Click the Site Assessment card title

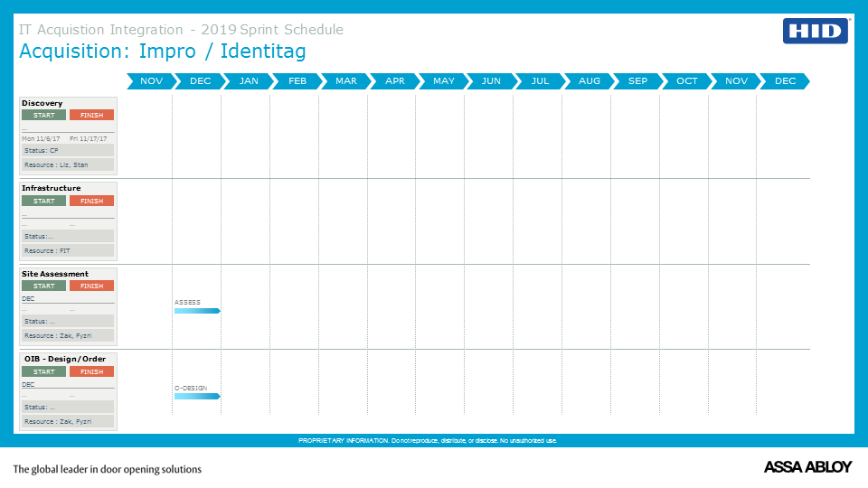point(55,274)
